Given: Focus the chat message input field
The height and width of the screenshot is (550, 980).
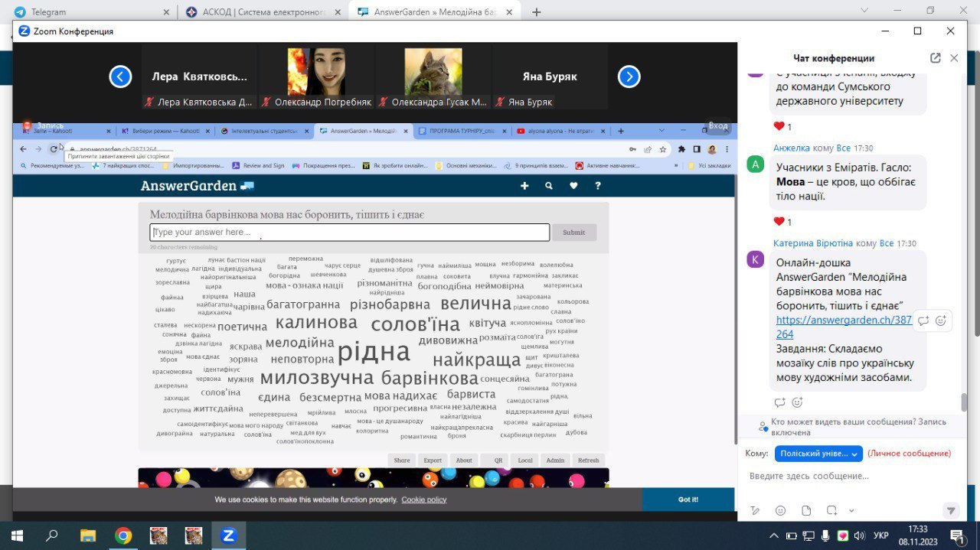Looking at the screenshot, I should coord(850,476).
